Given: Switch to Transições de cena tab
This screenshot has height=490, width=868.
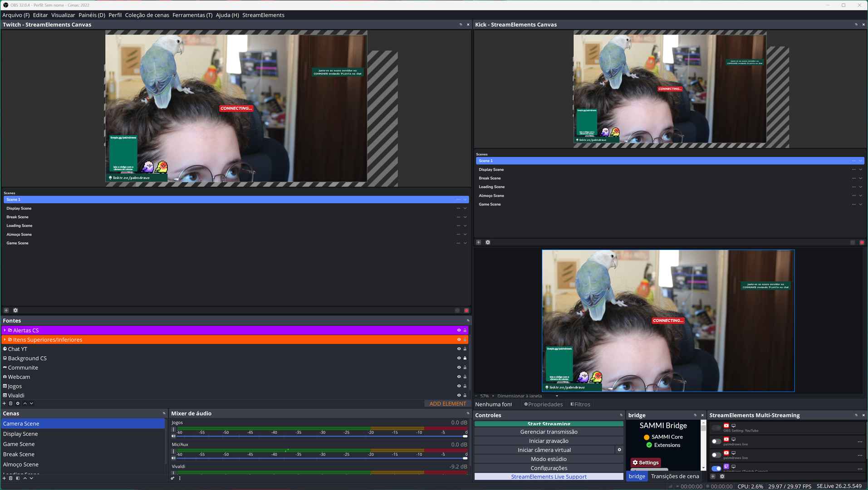Looking at the screenshot, I should [675, 476].
